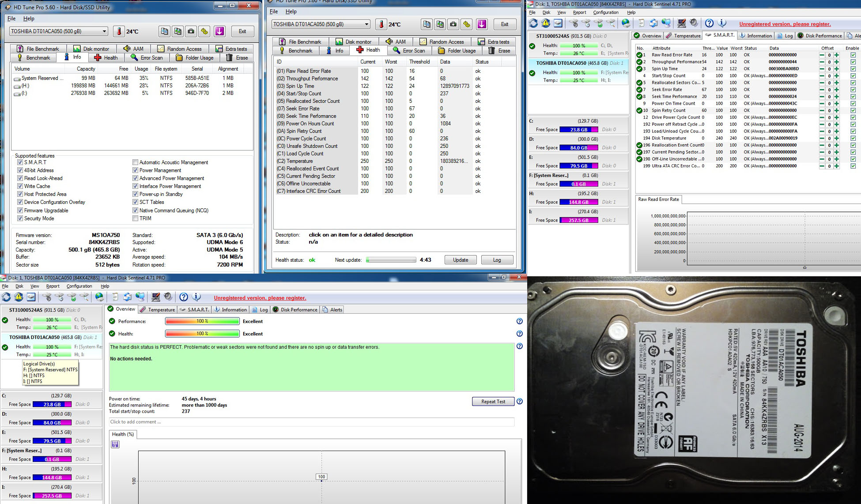Click the purple down-arrow icon in left HD Tune
Image resolution: width=861 pixels, height=504 pixels.
(x=219, y=31)
